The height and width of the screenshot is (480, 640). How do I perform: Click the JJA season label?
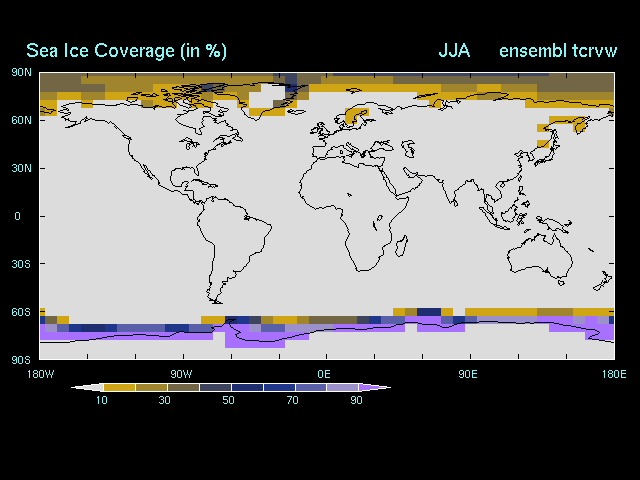tap(454, 51)
